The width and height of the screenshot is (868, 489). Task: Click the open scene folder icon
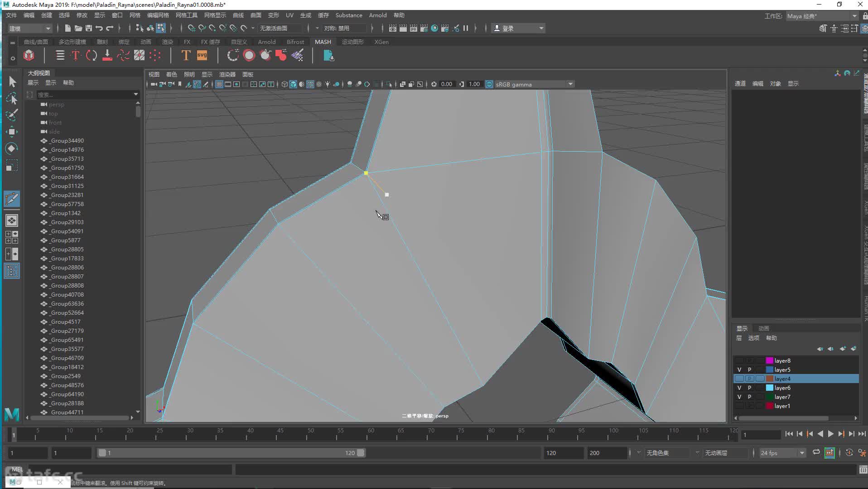click(78, 28)
